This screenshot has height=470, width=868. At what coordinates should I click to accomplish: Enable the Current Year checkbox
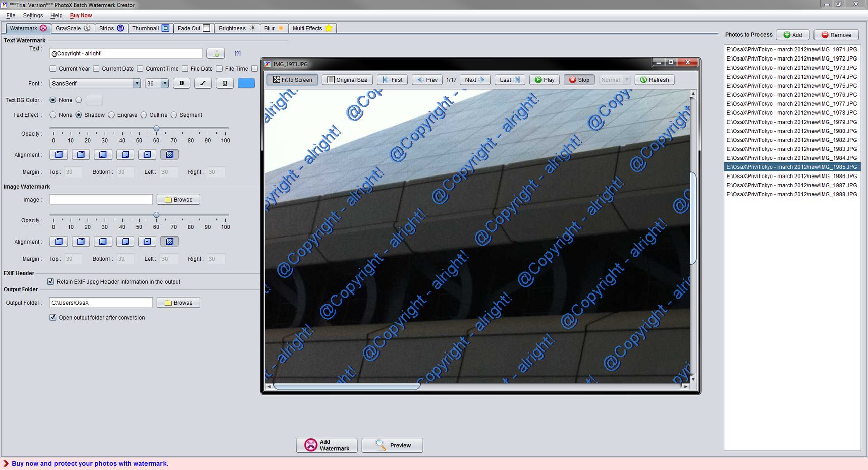[53, 69]
